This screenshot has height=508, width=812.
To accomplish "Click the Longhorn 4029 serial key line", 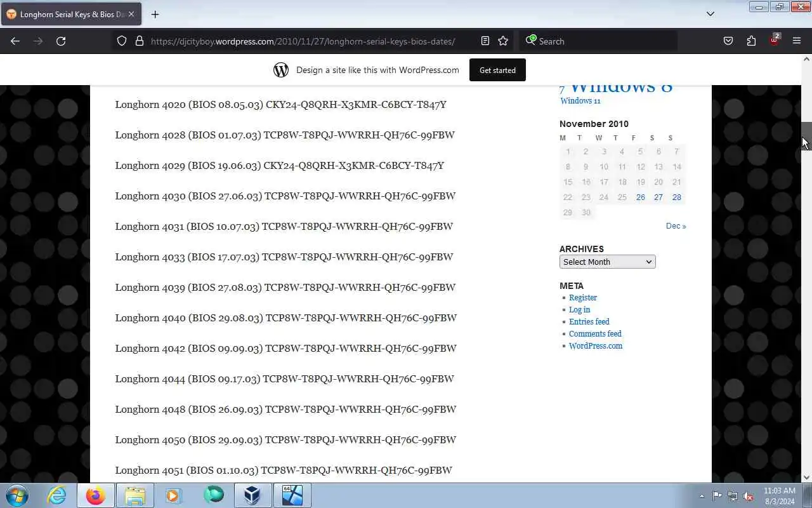I will pyautogui.click(x=279, y=165).
